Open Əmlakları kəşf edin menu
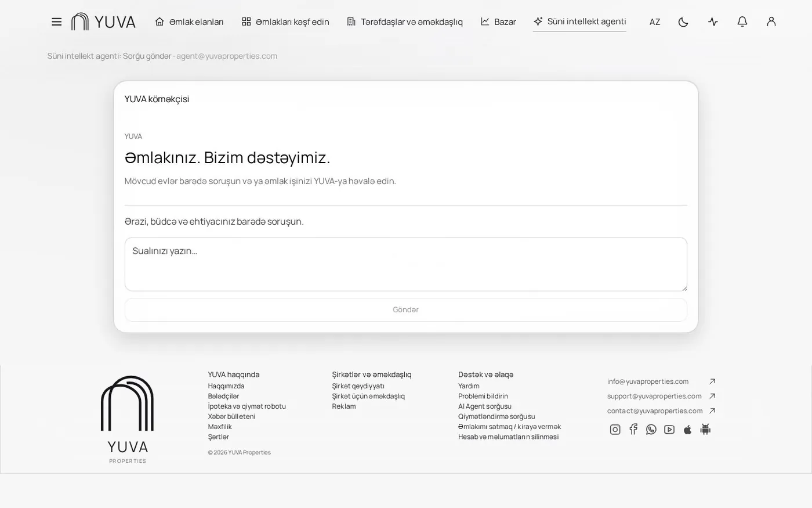This screenshot has height=508, width=812. pyautogui.click(x=285, y=21)
